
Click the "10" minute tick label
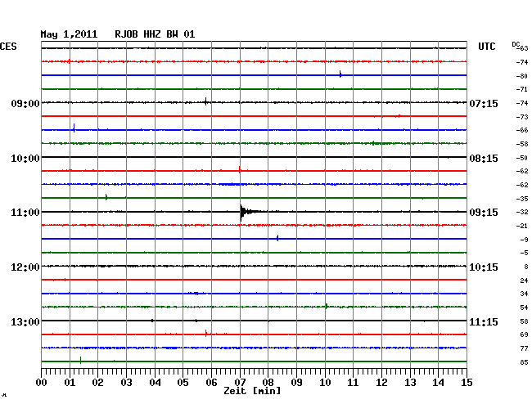[325, 383]
